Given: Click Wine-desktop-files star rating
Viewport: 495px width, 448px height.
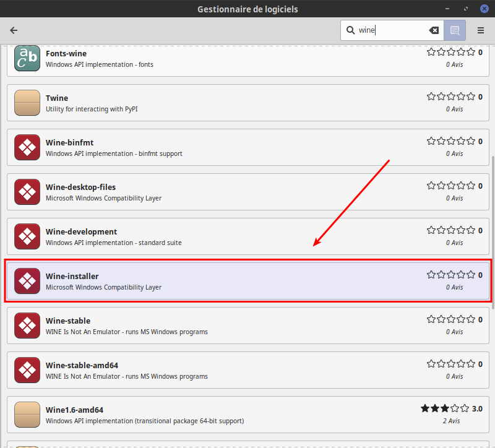Looking at the screenshot, I should pos(451,186).
